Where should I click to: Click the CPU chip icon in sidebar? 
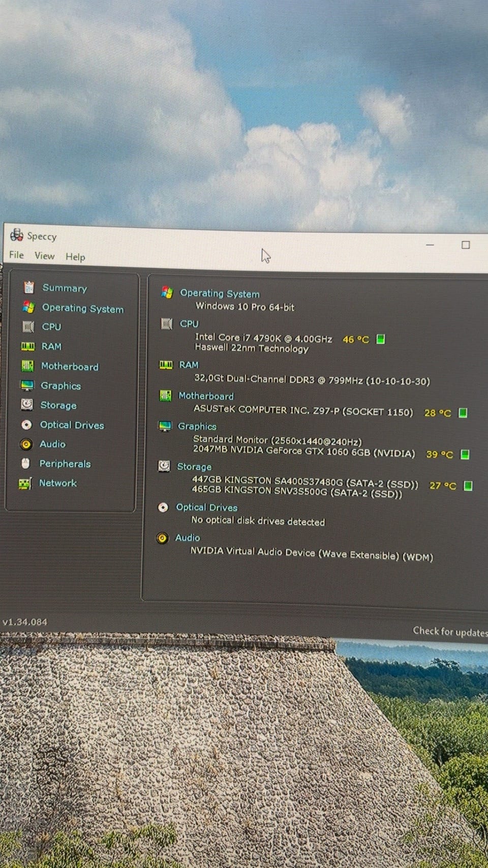(x=28, y=326)
